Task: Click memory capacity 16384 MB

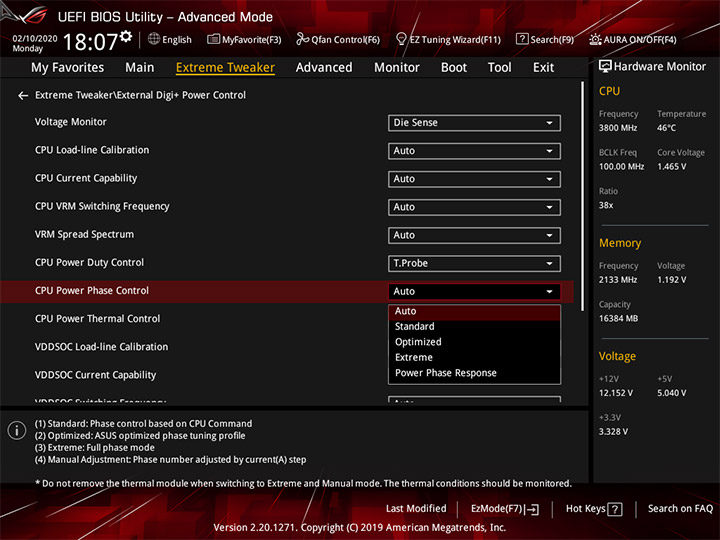Action: coord(619,319)
